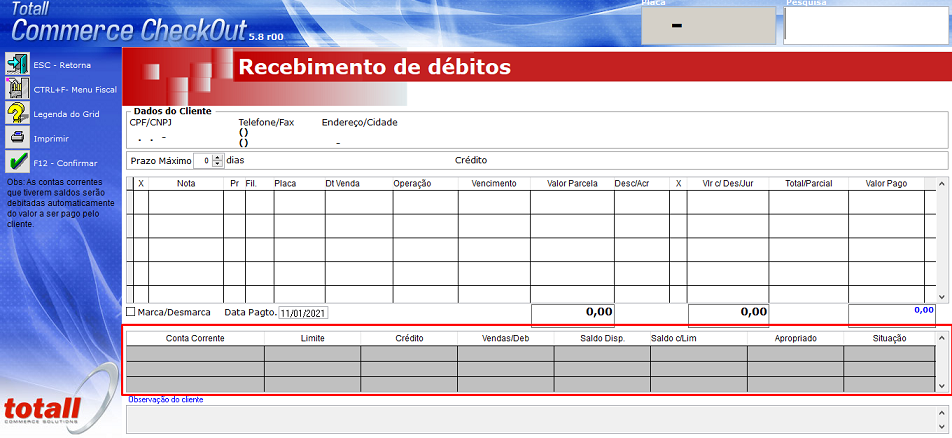Click up arrow of Conta Corrente grid scrollbar
This screenshot has width=952, height=438.
942,337
